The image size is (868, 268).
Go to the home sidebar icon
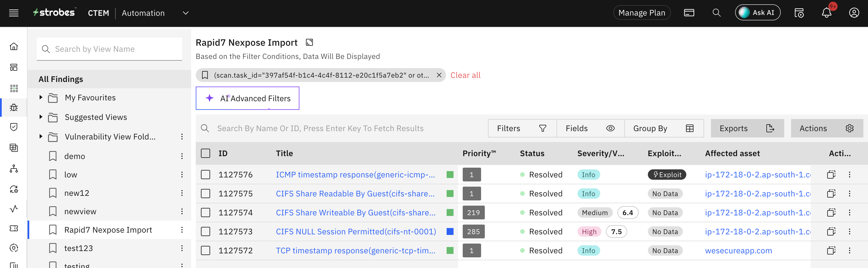[x=14, y=46]
